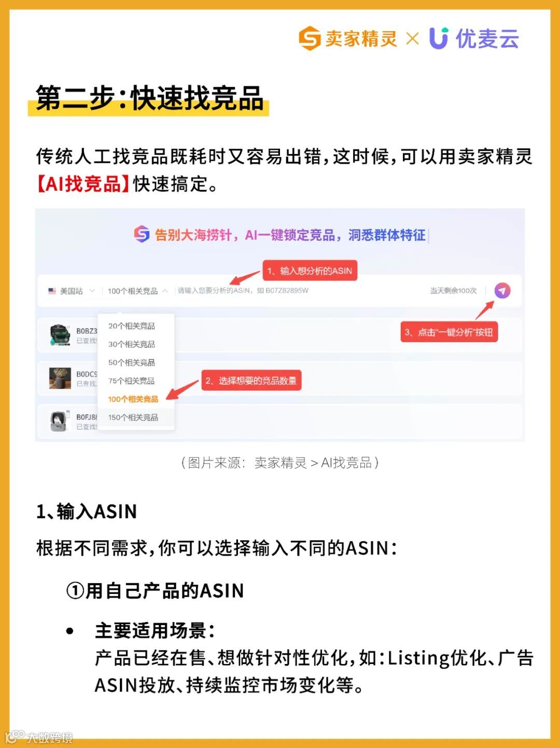The height and width of the screenshot is (748, 560).
Task: Pick the 150个相关竞品 option
Action: (x=133, y=417)
